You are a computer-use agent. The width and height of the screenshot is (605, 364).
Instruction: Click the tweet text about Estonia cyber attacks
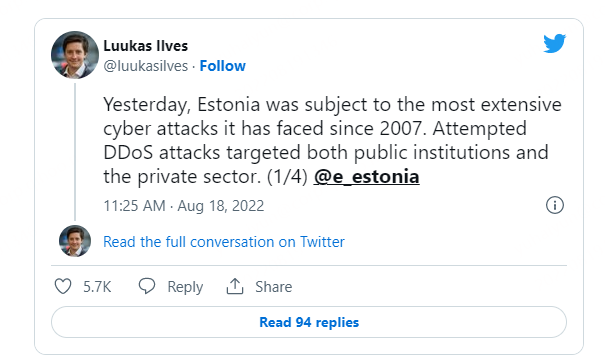coord(332,141)
